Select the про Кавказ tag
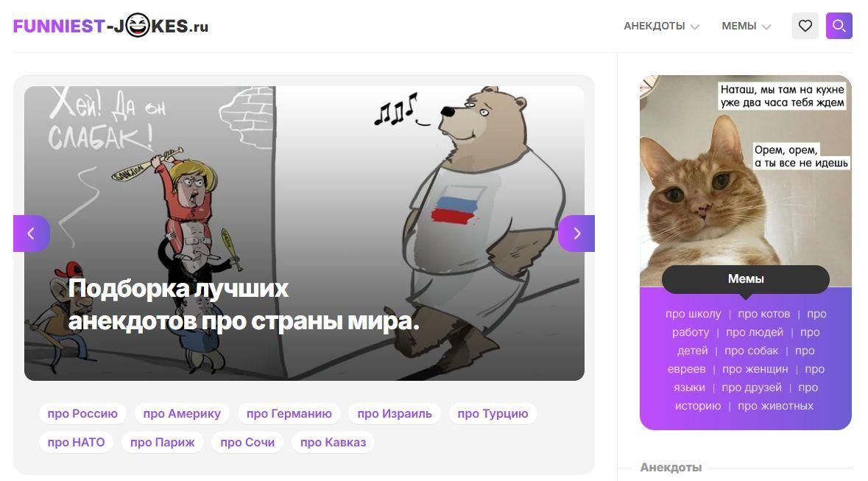Image resolution: width=868 pixels, height=481 pixels. click(x=334, y=442)
